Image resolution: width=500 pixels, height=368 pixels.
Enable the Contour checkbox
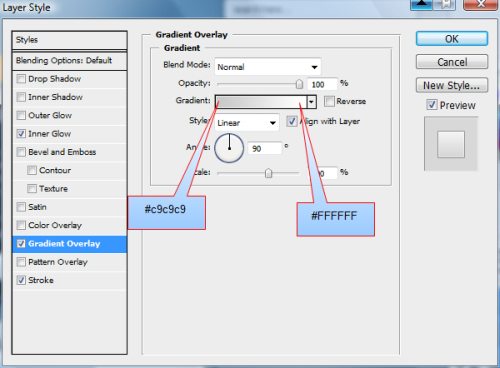pos(32,170)
